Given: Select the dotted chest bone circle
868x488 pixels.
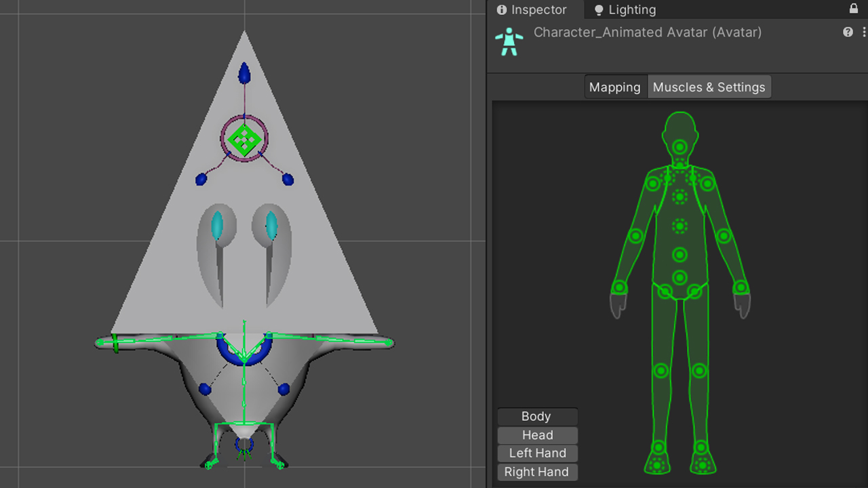Looking at the screenshot, I should pyautogui.click(x=679, y=226).
